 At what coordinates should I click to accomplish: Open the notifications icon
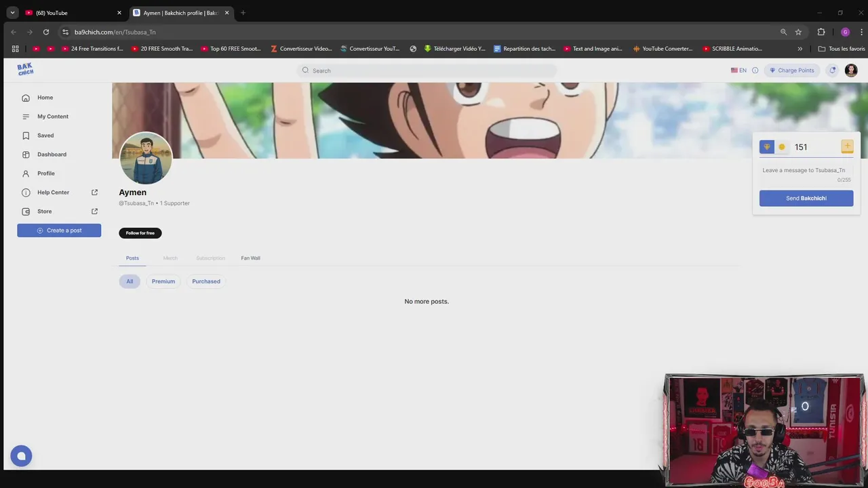[x=832, y=70]
